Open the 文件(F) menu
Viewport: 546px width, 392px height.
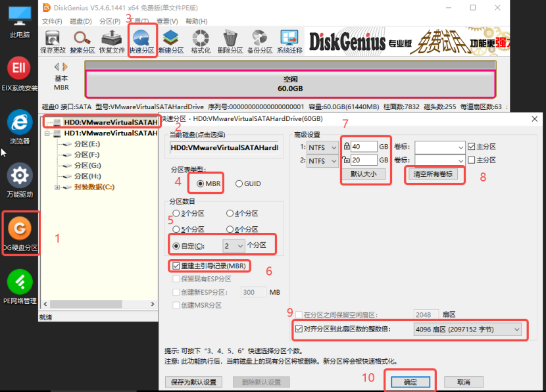pyautogui.click(x=52, y=21)
